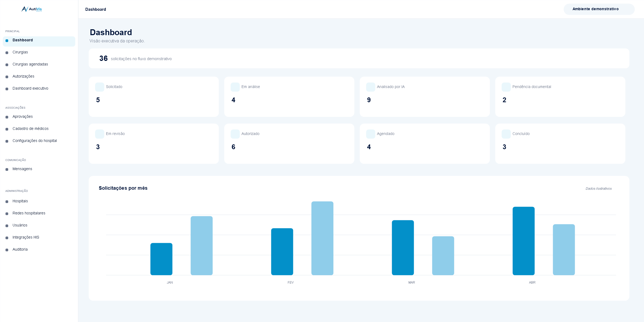
Task: Click the FEV axis label
Action: (x=291, y=283)
